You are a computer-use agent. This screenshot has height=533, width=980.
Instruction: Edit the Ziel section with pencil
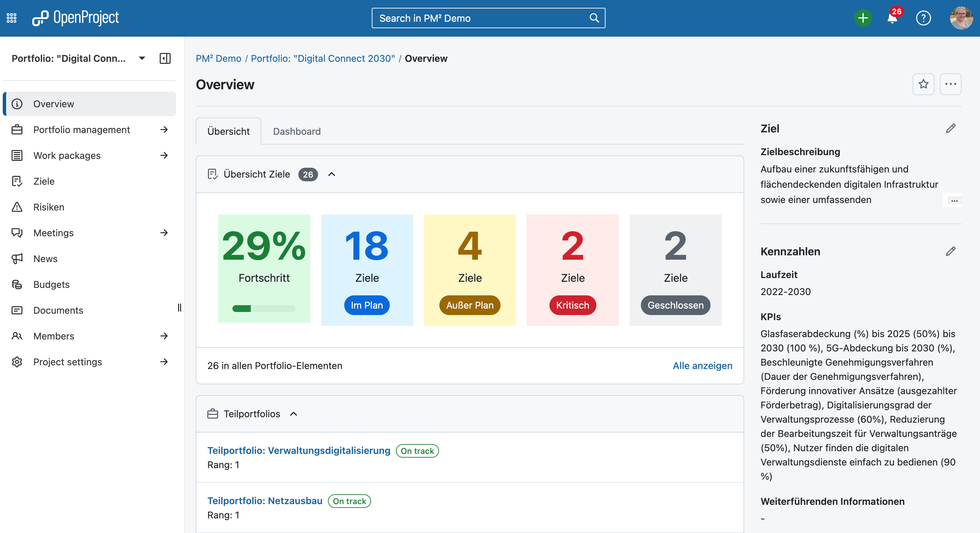pyautogui.click(x=950, y=129)
